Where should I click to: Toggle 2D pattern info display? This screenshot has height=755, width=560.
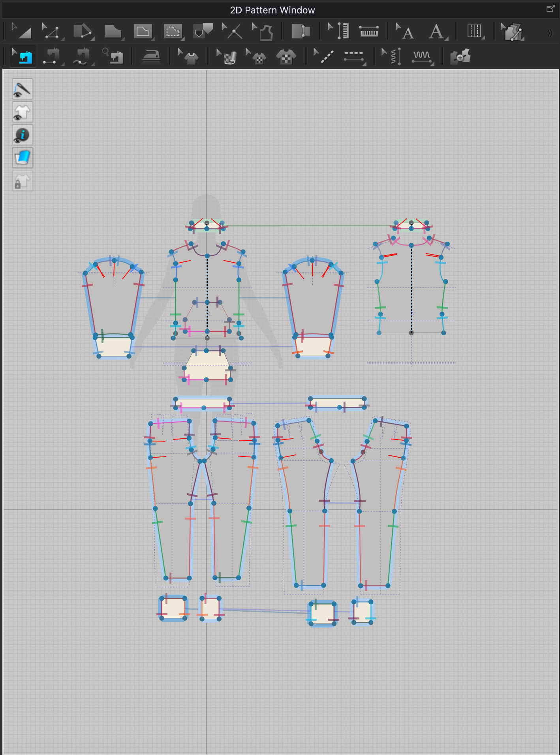click(x=22, y=135)
